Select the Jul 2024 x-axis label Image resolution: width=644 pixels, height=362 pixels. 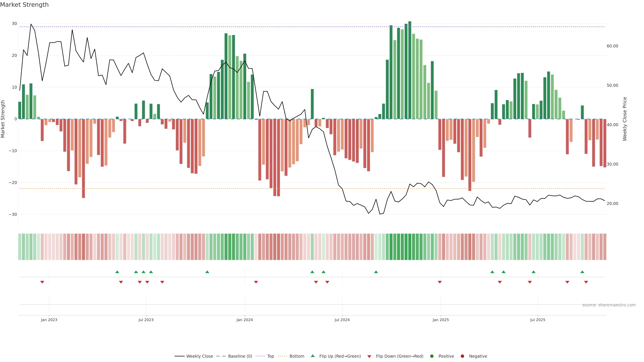(342, 320)
